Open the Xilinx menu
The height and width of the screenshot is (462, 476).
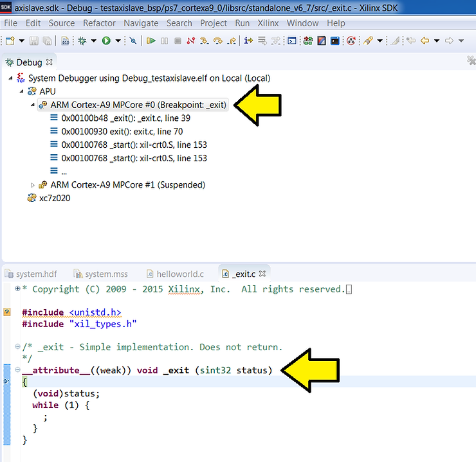coord(268,23)
